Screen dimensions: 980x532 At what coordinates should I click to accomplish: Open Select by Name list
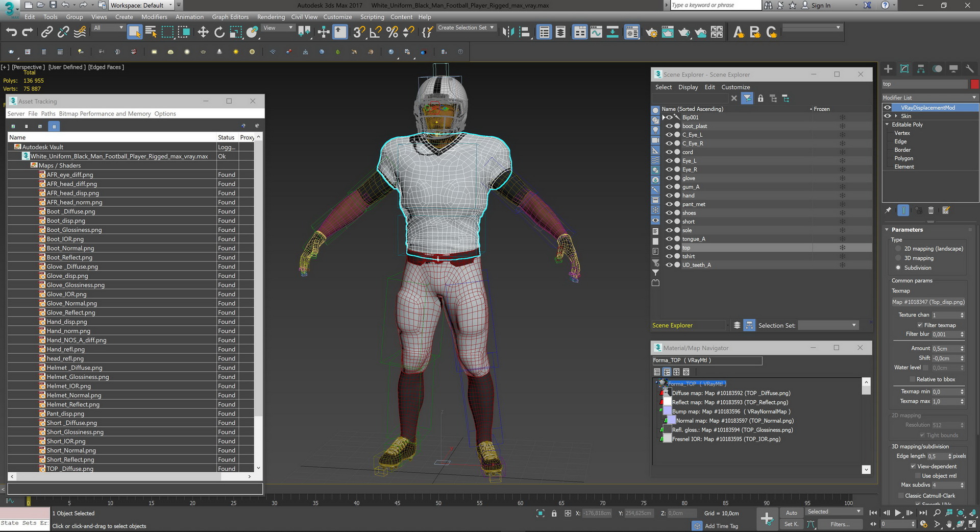(x=151, y=32)
